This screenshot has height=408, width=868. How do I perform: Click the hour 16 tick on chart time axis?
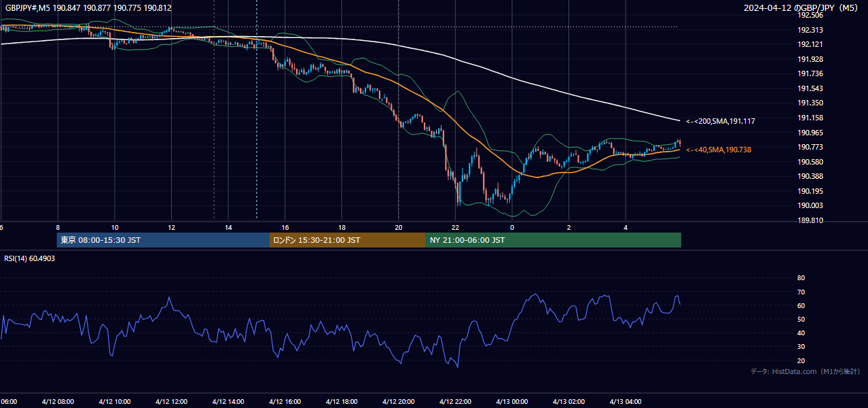285,228
